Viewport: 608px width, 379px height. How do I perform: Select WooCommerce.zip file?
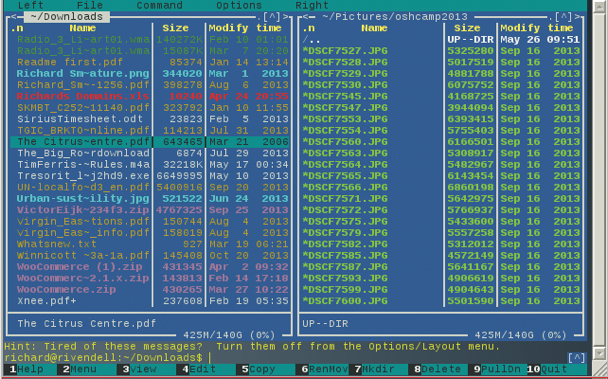tap(150, 290)
